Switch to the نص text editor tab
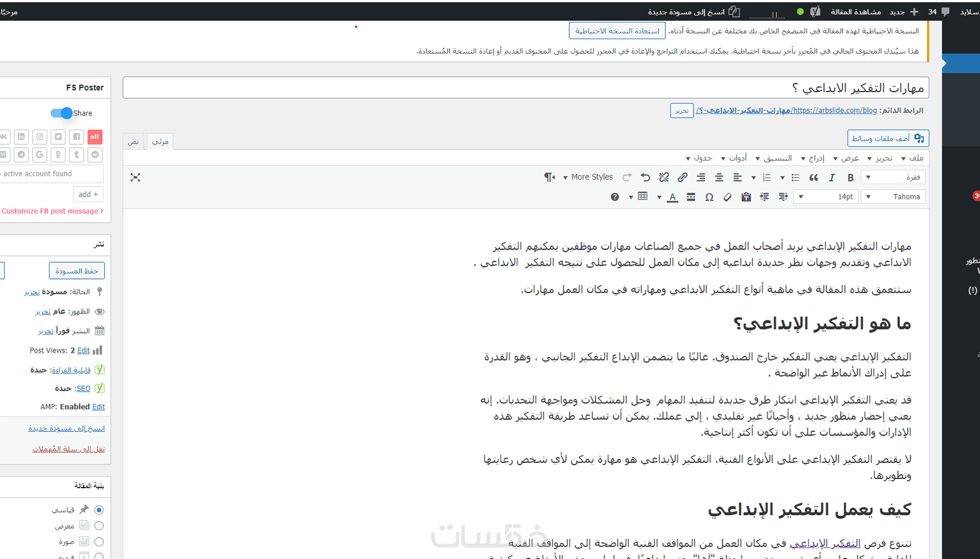The width and height of the screenshot is (980, 559). [x=133, y=141]
